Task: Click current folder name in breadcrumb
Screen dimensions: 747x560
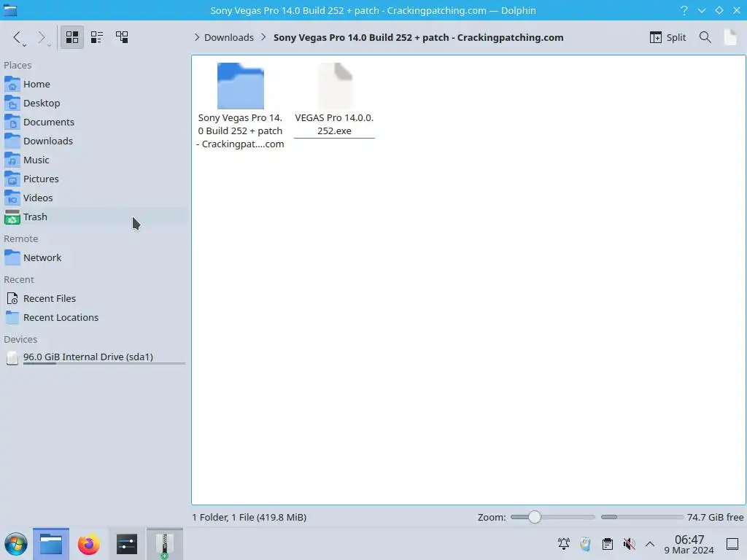Action: click(x=418, y=37)
